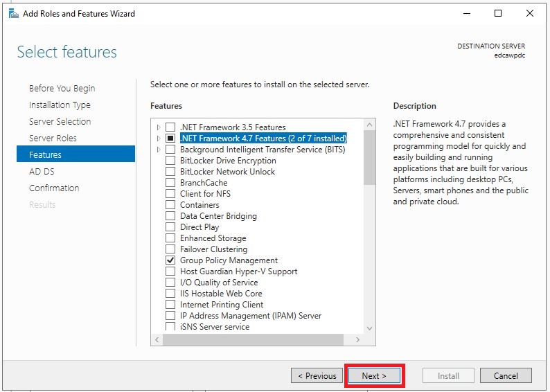The image size is (550, 392).
Task: Click the vertical scrollbar thumb in Features list
Action: click(x=369, y=157)
